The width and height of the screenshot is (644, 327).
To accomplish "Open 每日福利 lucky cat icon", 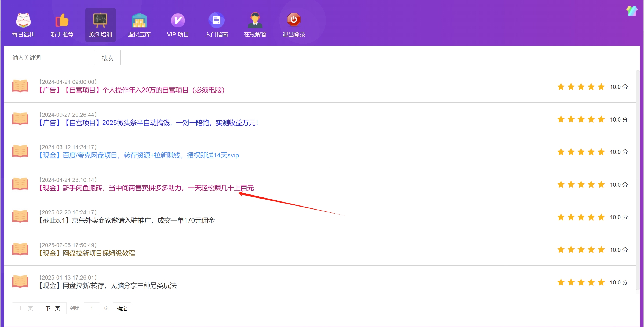I will tap(23, 20).
